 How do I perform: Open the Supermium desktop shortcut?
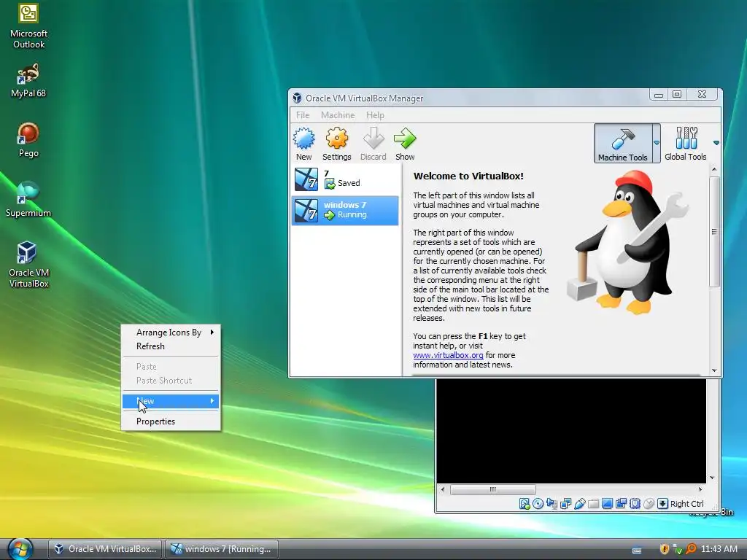[28, 200]
